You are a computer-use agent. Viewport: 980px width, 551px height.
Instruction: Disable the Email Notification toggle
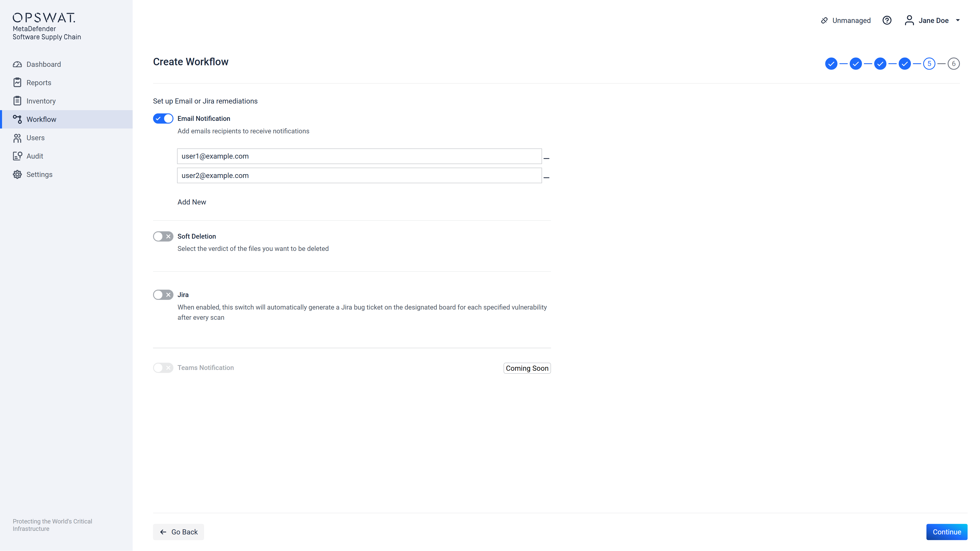(x=163, y=119)
